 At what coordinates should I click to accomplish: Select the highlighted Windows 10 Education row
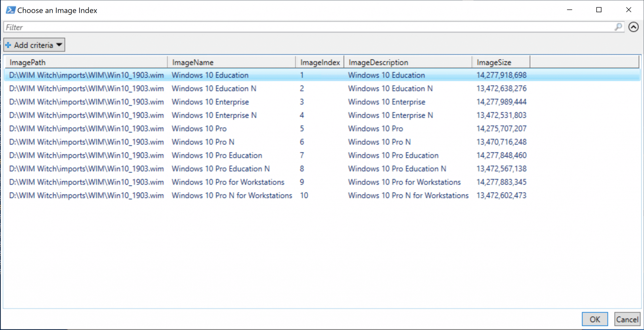click(210, 75)
